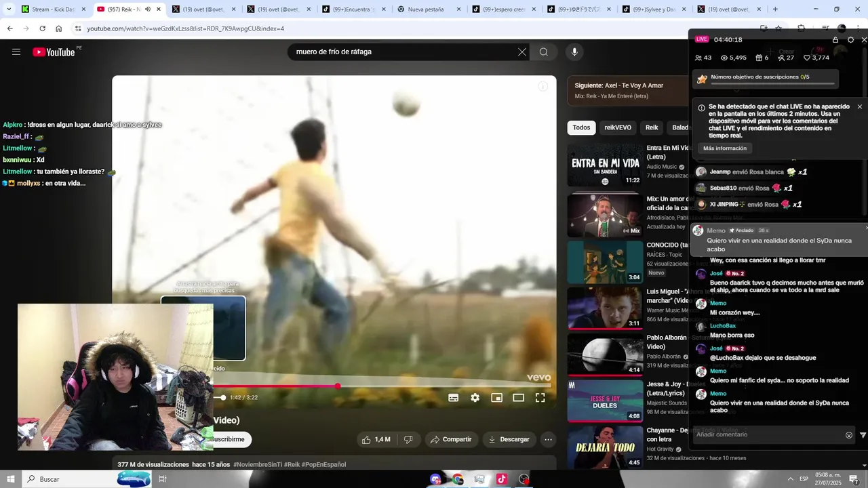Open the Chayanne Dejaría Todo thumbnail
This screenshot has height=488, width=868.
605,447
